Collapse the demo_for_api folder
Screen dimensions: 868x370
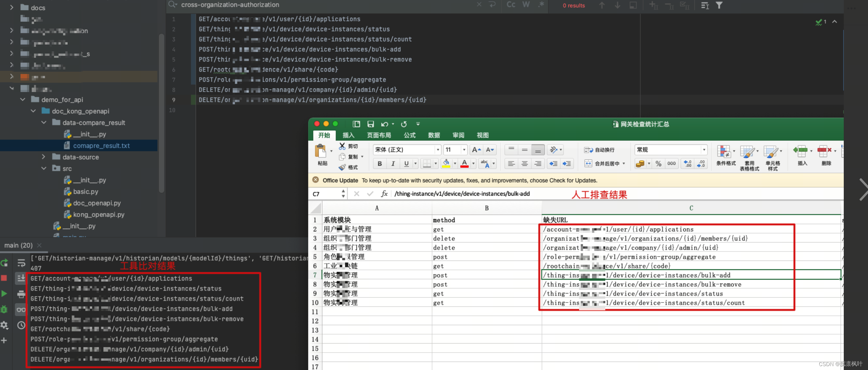[x=23, y=100]
